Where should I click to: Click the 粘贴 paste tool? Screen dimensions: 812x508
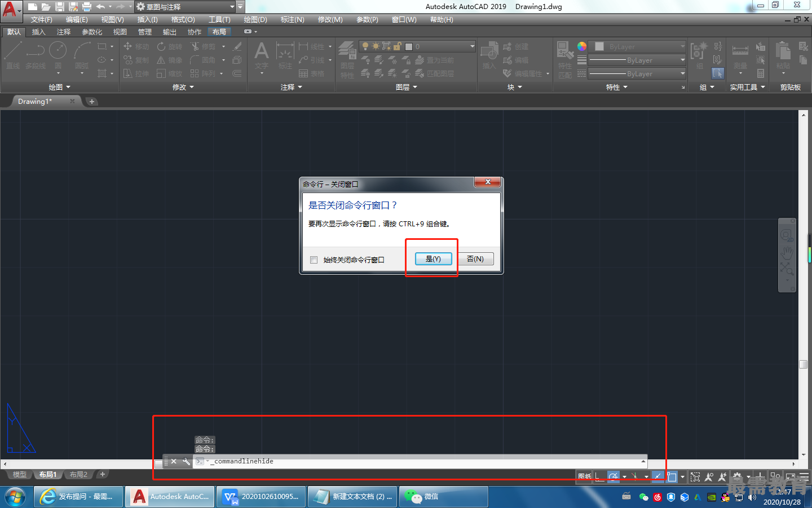point(783,55)
